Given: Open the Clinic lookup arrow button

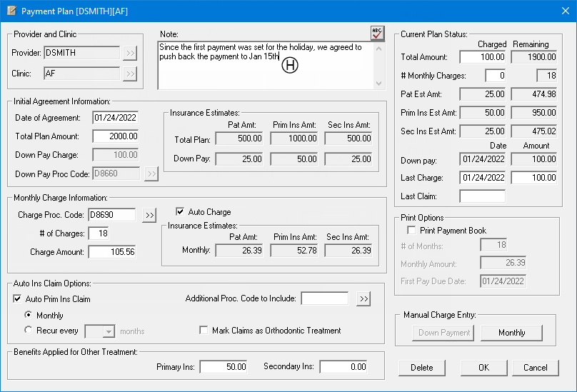Looking at the screenshot, I should (129, 74).
